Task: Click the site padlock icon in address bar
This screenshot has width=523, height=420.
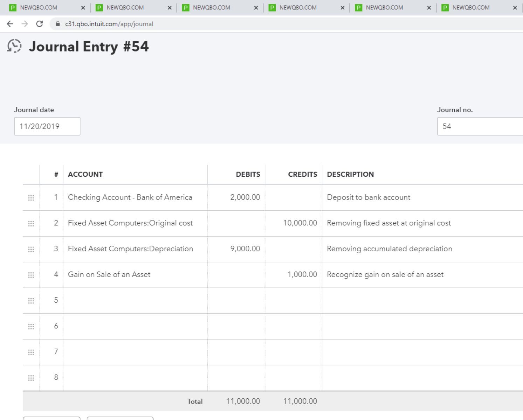Action: coord(58,24)
